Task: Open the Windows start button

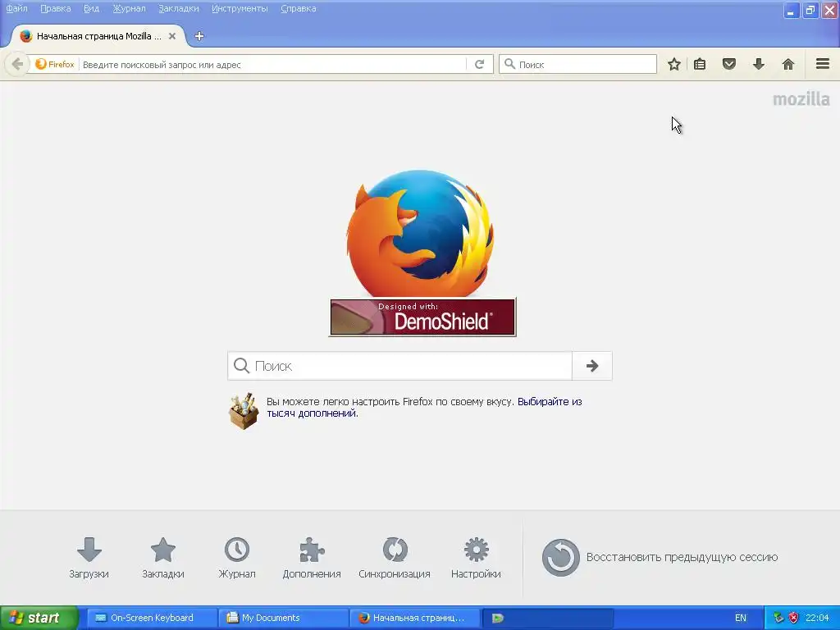Action: coord(39,618)
